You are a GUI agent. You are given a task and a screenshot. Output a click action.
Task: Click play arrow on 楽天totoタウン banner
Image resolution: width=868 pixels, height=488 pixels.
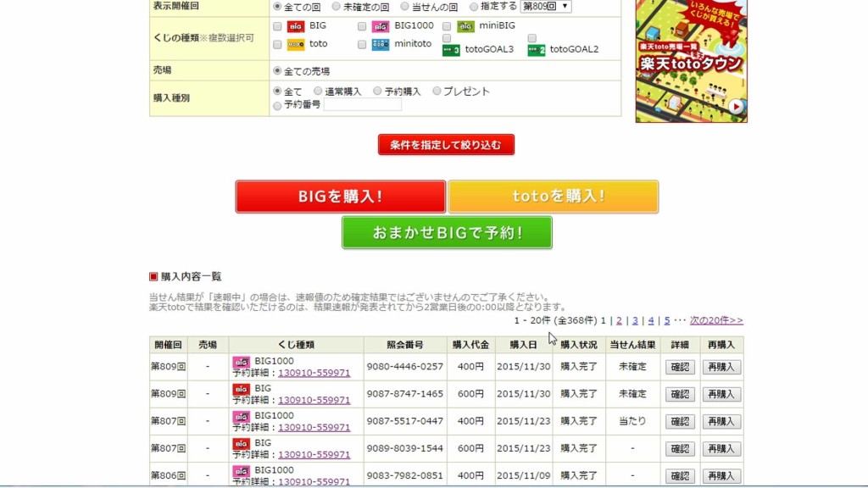(735, 107)
